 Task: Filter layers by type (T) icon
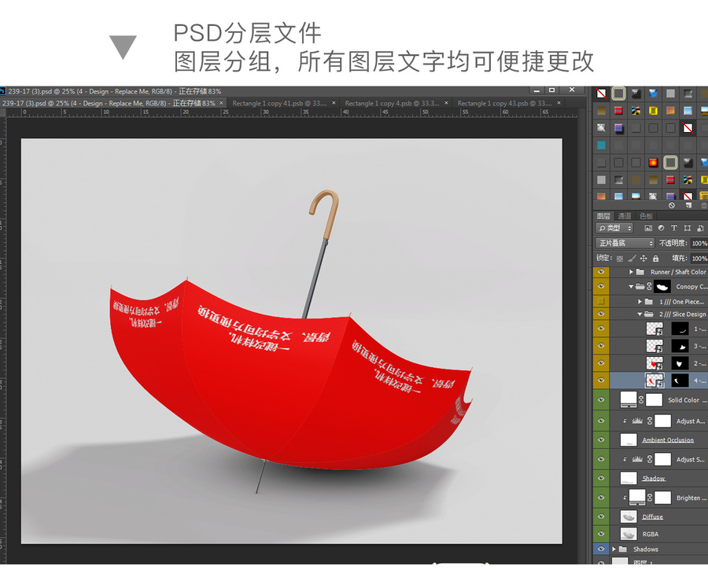673,228
